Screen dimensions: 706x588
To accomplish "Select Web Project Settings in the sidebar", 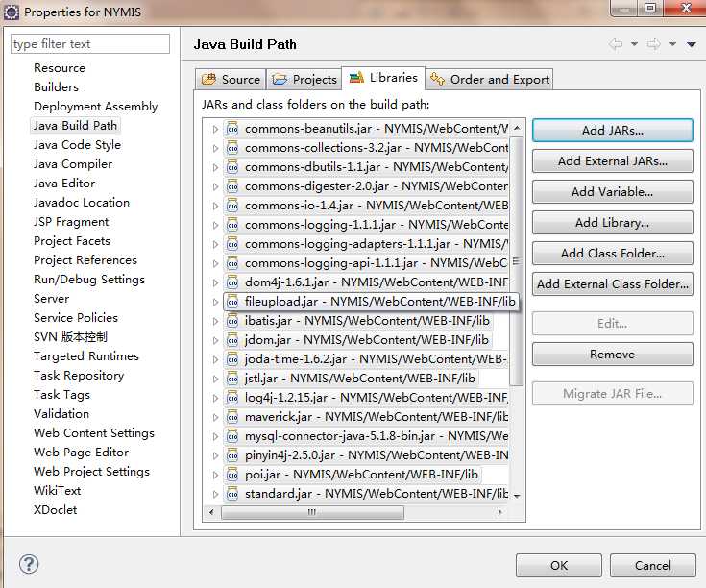I will (x=92, y=472).
